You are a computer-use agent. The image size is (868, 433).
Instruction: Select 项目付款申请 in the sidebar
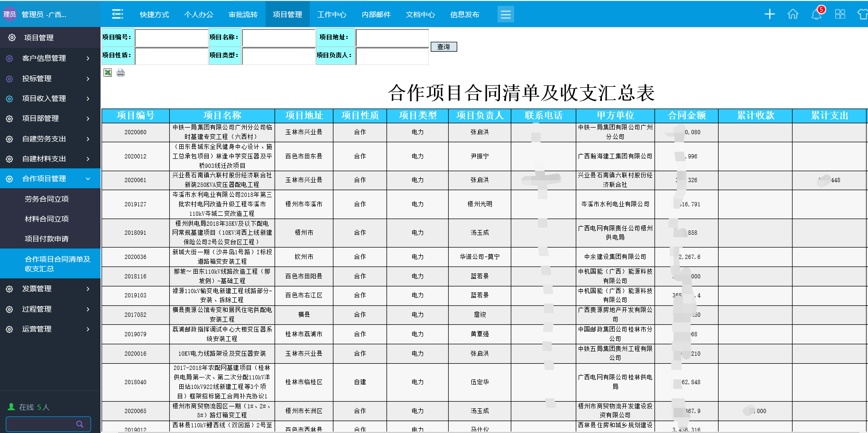46,239
